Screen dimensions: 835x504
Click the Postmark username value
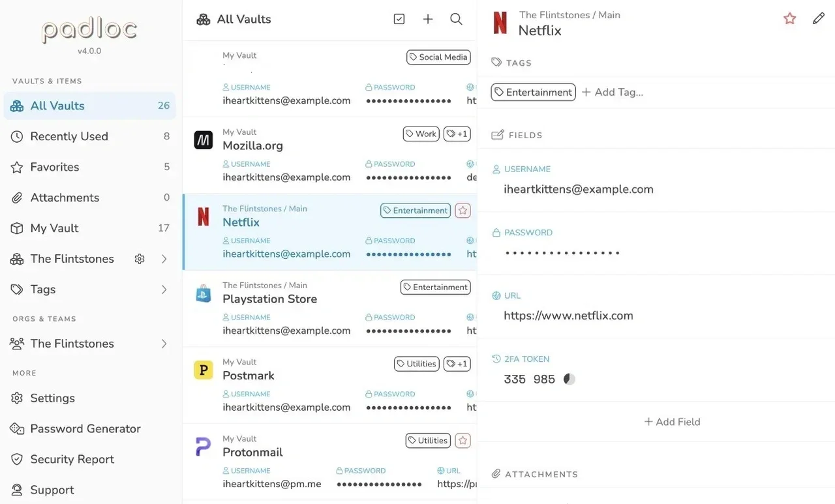[286, 408]
